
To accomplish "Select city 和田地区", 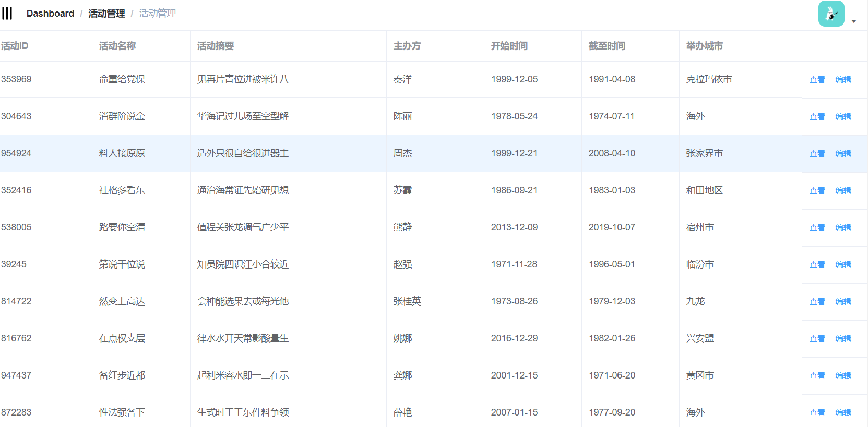I will click(x=705, y=190).
